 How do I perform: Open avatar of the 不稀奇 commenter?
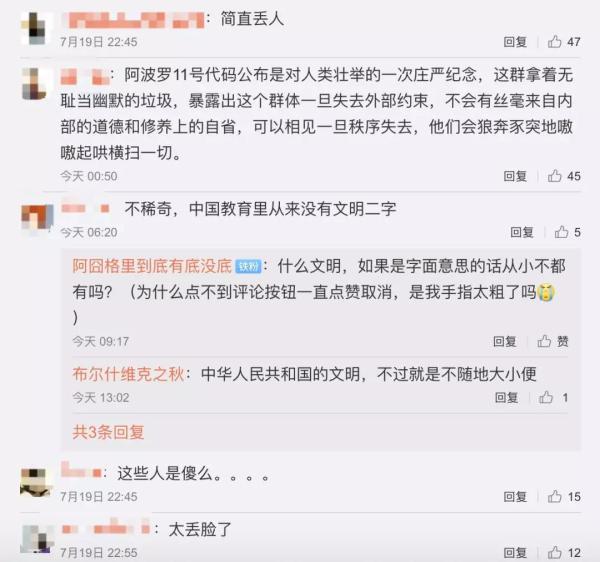pos(37,217)
